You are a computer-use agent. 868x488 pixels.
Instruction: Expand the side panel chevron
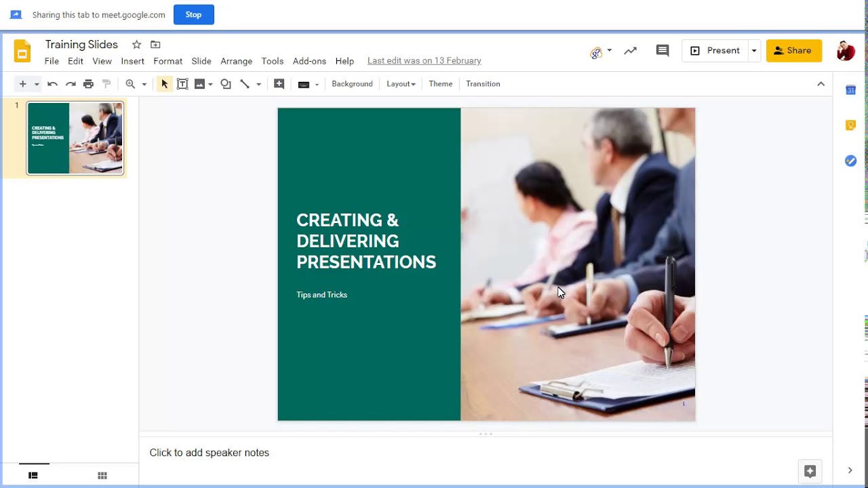tap(850, 470)
